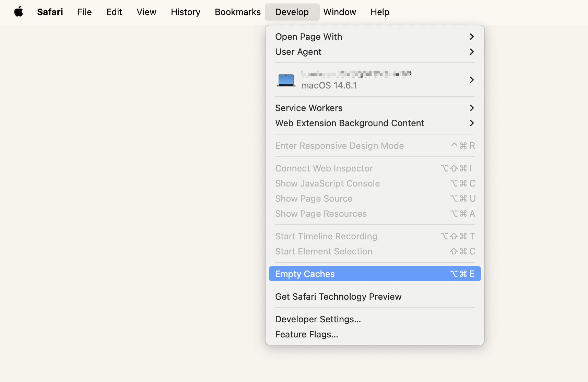Screen dimensions: 588x382
Task: Open the View menu
Action: point(146,12)
